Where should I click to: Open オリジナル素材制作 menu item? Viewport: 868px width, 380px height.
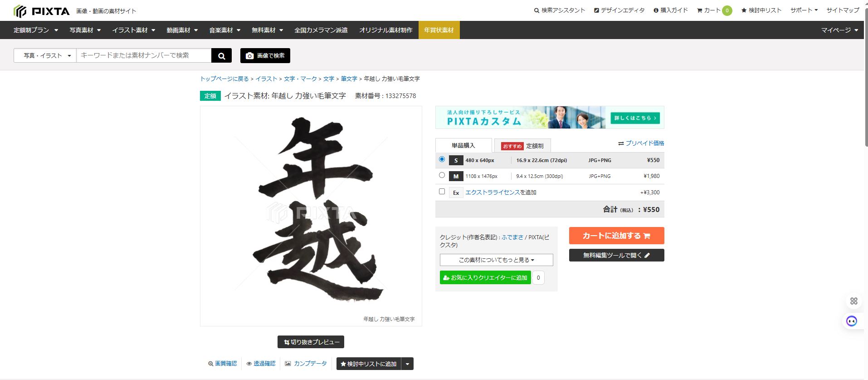386,30
